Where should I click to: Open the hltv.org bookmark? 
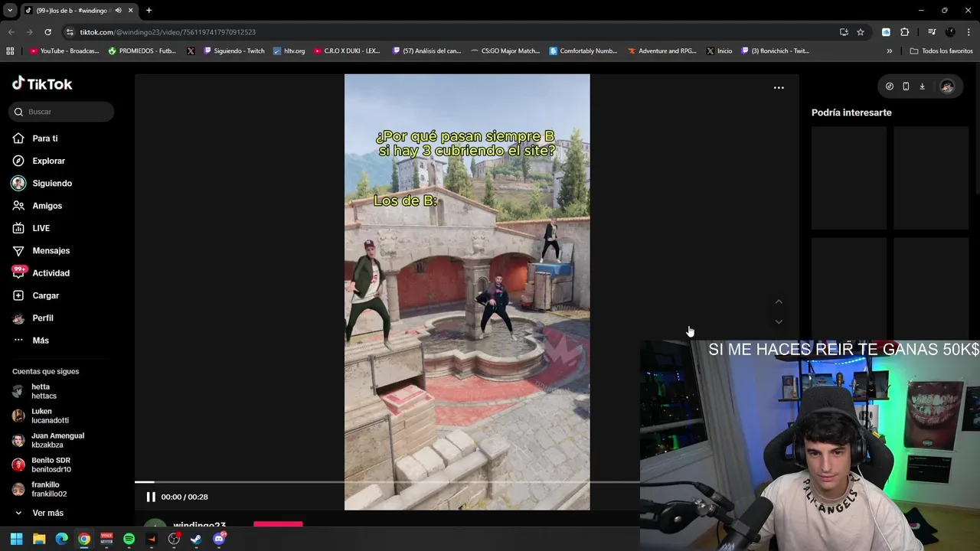click(x=289, y=51)
